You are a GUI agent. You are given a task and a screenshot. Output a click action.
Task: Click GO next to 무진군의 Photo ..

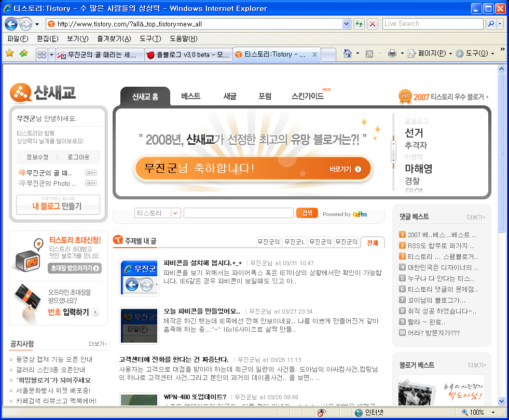tap(91, 183)
